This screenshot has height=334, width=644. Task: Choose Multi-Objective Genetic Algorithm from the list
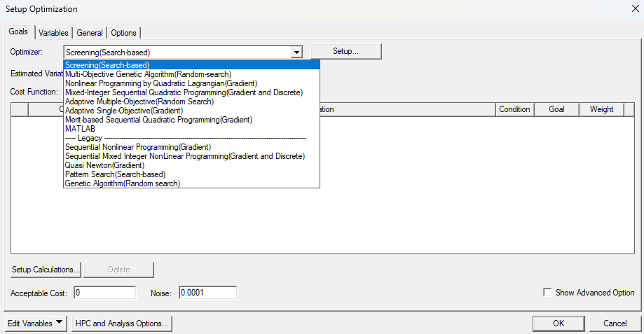(x=148, y=74)
